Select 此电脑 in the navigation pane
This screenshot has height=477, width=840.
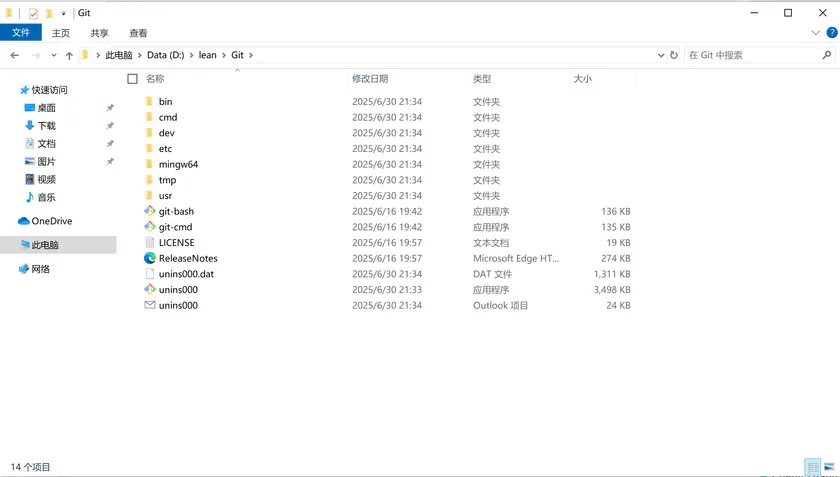tap(45, 245)
